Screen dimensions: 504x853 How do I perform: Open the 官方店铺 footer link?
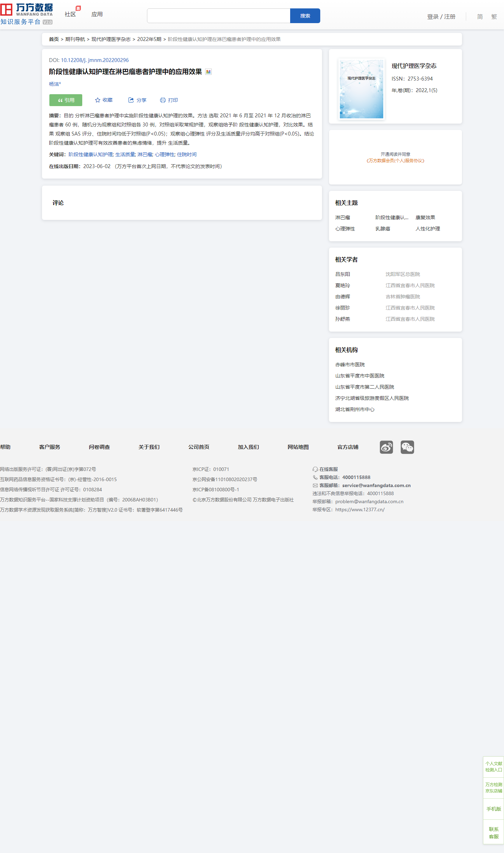348,447
